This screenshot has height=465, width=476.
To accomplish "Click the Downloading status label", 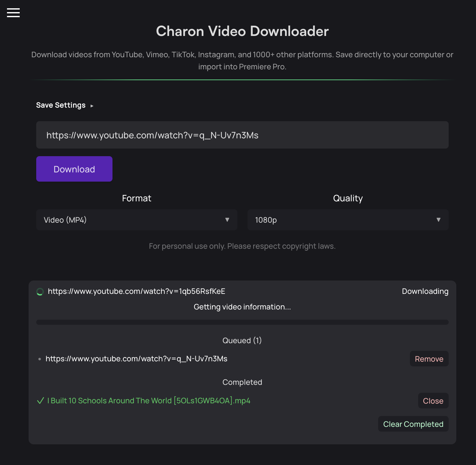I will (425, 291).
